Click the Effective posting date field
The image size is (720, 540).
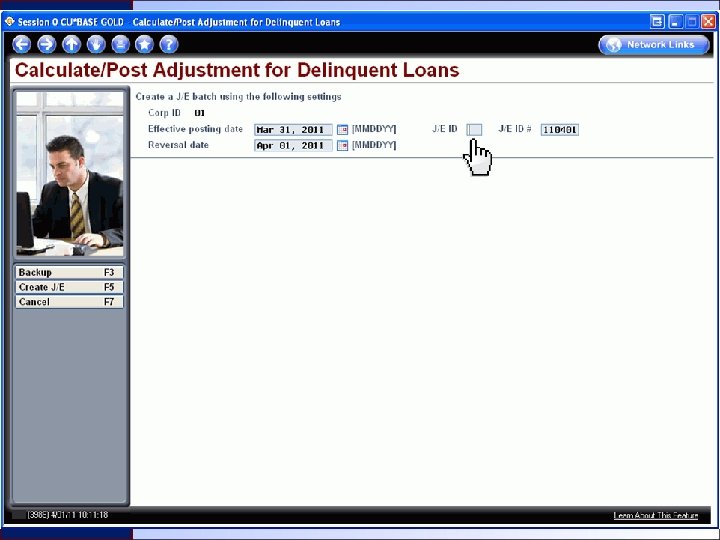[x=293, y=130]
